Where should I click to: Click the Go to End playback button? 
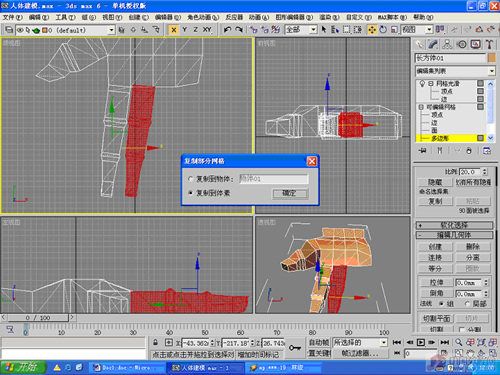(445, 342)
